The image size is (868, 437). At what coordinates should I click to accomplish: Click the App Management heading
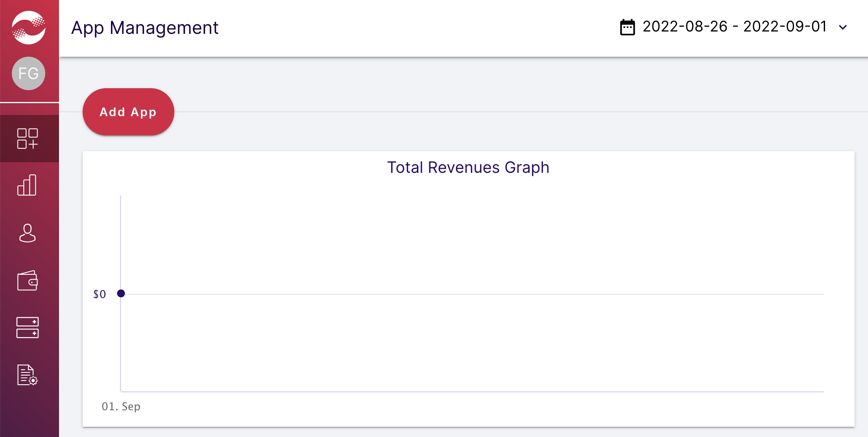coord(145,28)
